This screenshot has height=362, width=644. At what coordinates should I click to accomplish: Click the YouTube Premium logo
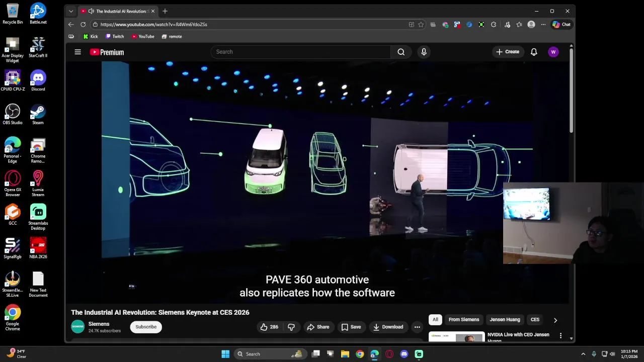pos(107,52)
